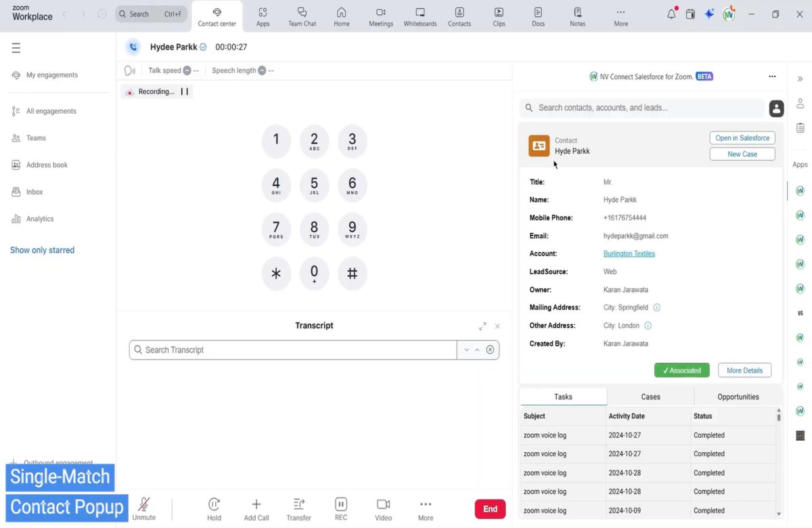Toggle Unmute microphone
This screenshot has width=812, height=528.
click(x=144, y=504)
